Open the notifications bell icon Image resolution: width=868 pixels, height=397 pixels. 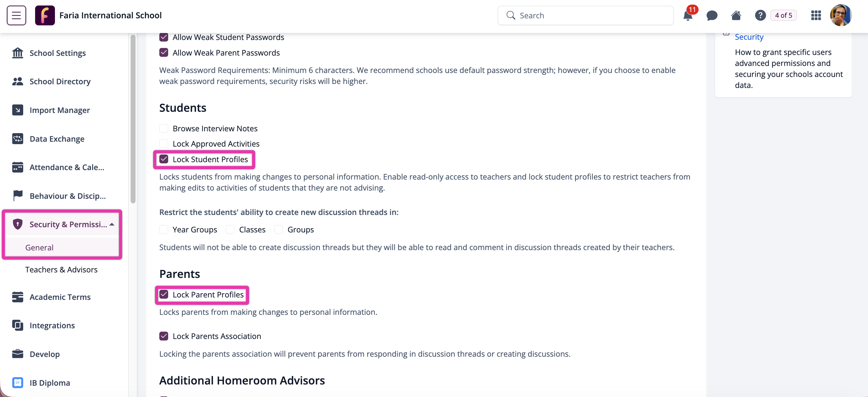[687, 16]
